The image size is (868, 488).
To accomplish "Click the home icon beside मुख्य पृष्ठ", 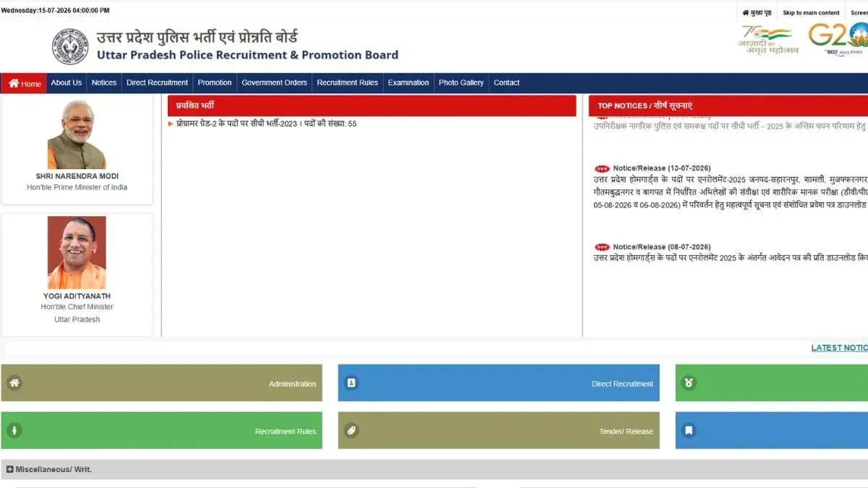I will click(746, 12).
